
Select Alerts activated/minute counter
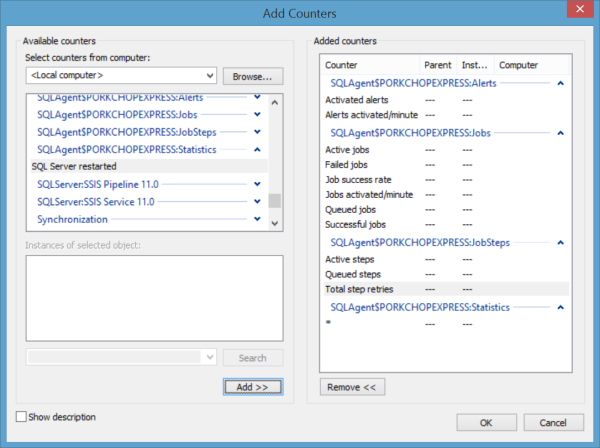pos(446,115)
